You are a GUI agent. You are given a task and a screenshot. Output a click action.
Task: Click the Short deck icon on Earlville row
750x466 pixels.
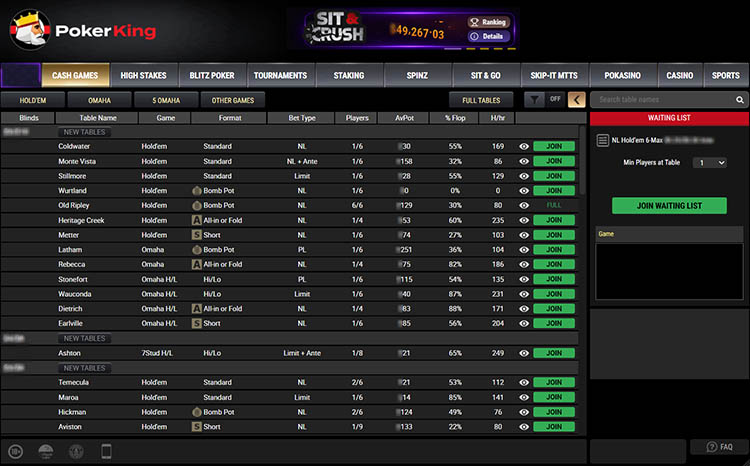click(197, 323)
